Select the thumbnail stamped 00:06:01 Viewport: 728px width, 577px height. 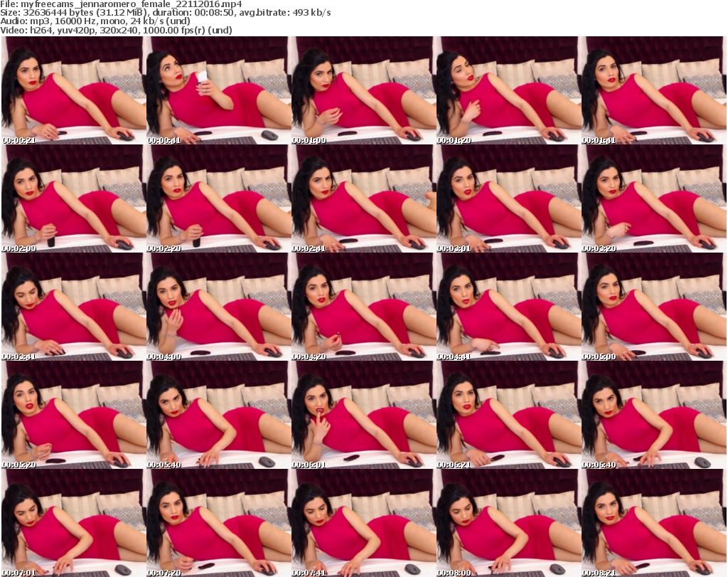[x=363, y=415]
